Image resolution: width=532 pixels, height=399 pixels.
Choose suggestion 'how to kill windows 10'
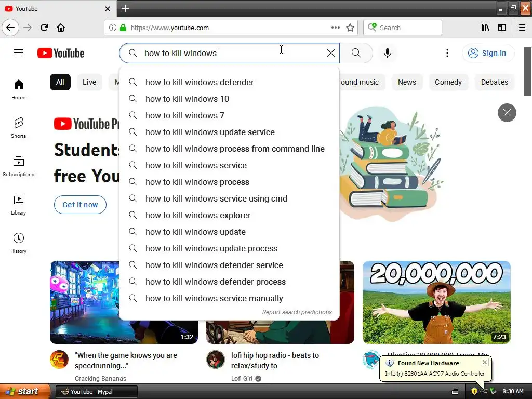pyautogui.click(x=229, y=99)
